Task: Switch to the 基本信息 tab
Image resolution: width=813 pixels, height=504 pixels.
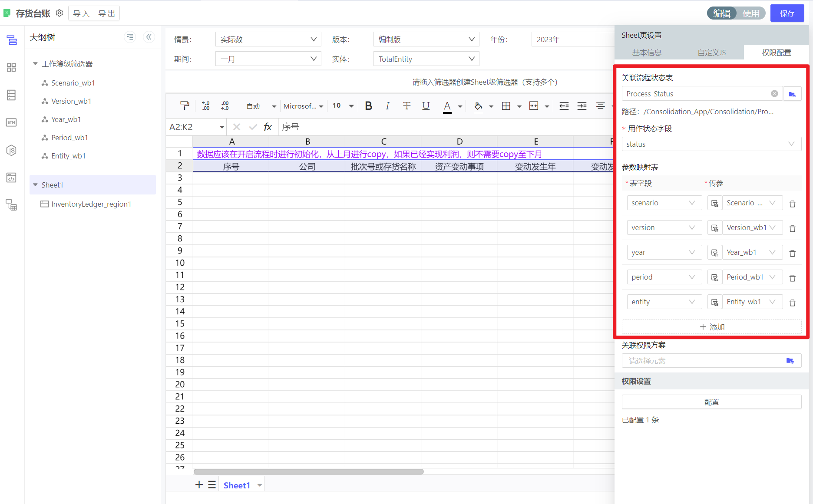Action: click(647, 53)
